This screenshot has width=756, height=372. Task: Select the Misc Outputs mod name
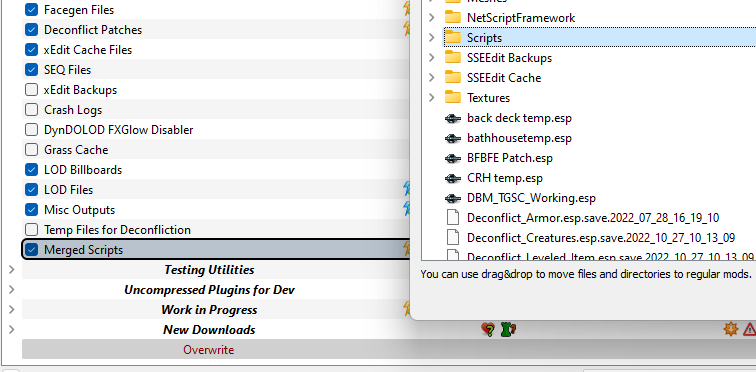tap(80, 210)
